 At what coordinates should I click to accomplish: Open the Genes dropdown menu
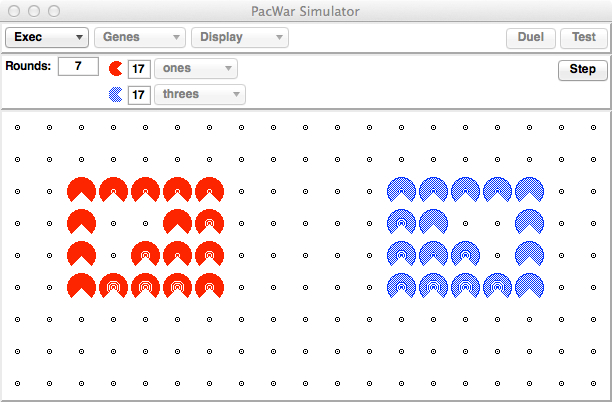point(140,38)
